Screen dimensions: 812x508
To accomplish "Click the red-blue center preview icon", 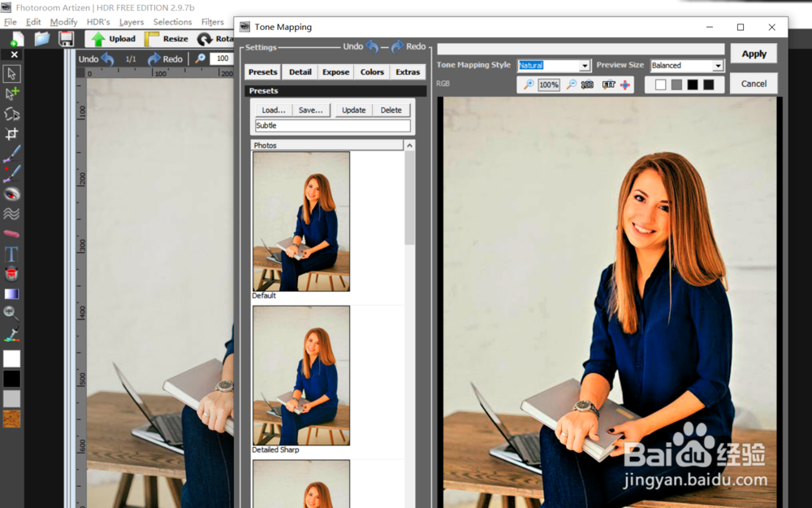I will pos(625,85).
